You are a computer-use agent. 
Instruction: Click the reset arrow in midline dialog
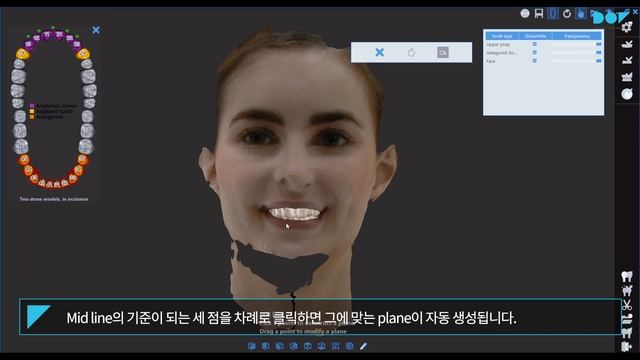pos(411,52)
